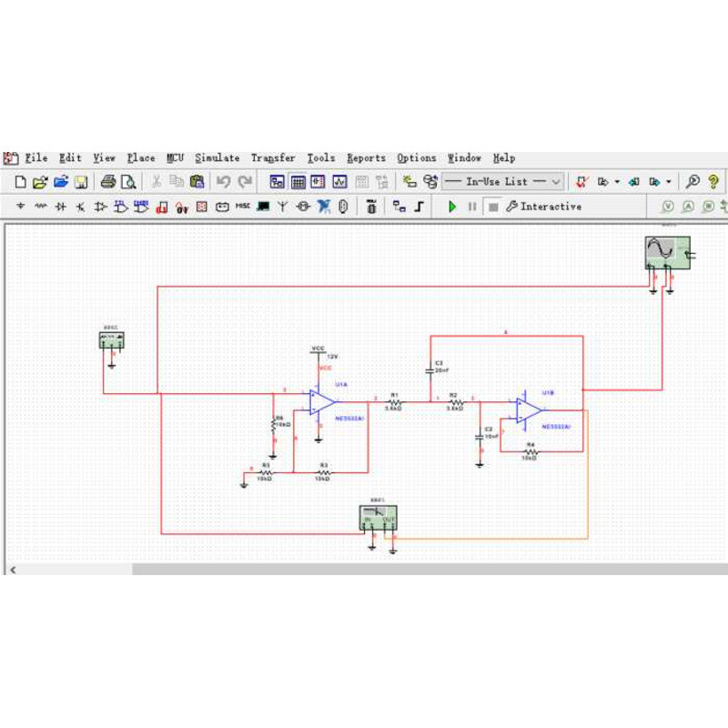Cut the selection with the scissors icon
Image resolution: width=728 pixels, height=728 pixels.
[x=157, y=181]
